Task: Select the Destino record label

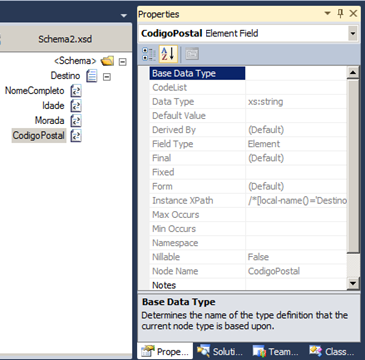Action: coord(65,76)
